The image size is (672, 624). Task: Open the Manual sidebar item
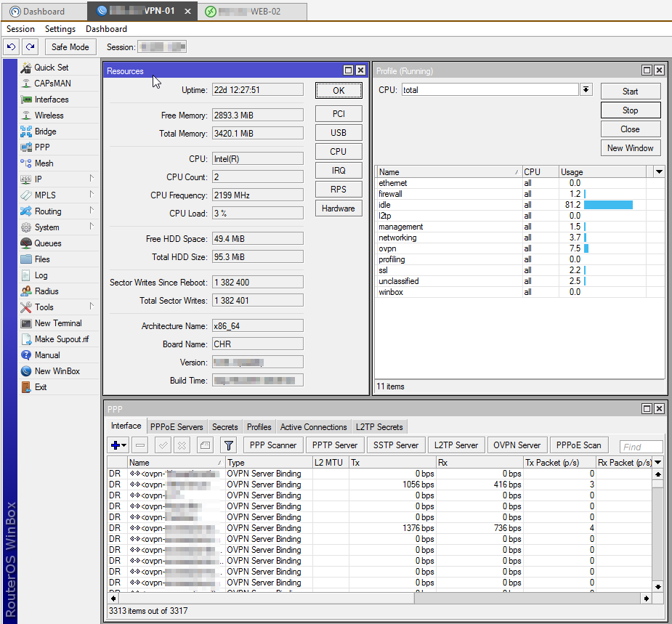(47, 354)
